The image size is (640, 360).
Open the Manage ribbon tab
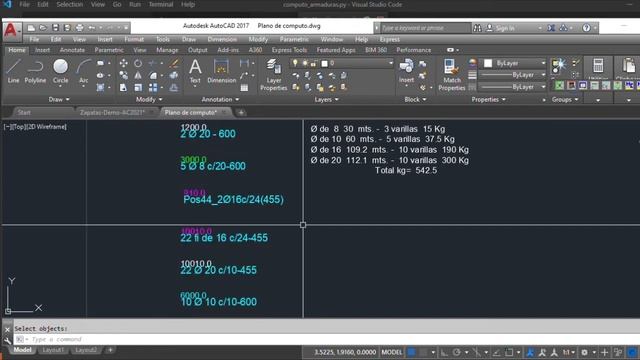tap(167, 50)
